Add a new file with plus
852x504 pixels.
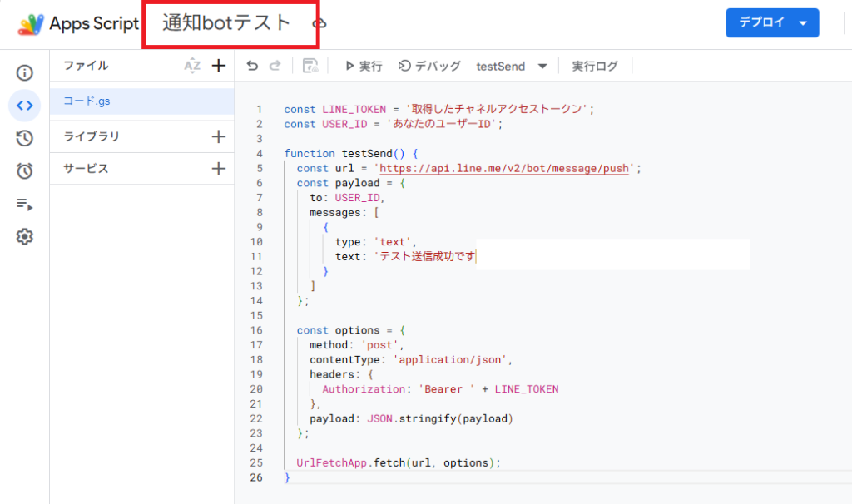tap(219, 66)
